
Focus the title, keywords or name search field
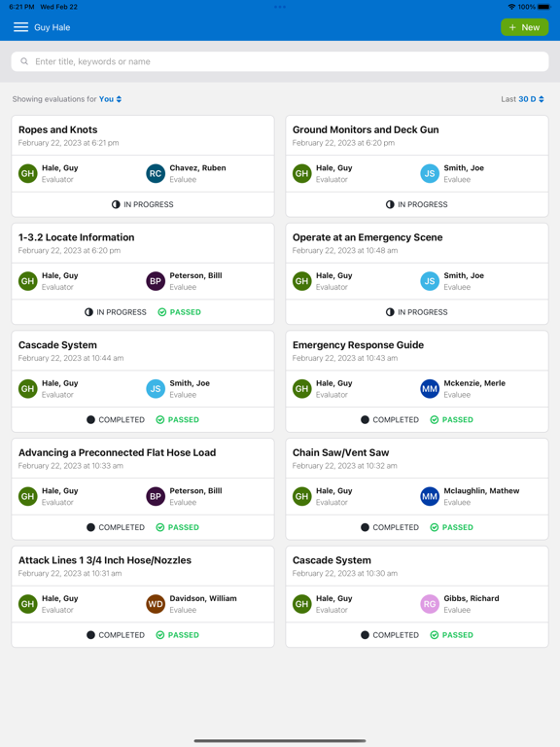[280, 61]
